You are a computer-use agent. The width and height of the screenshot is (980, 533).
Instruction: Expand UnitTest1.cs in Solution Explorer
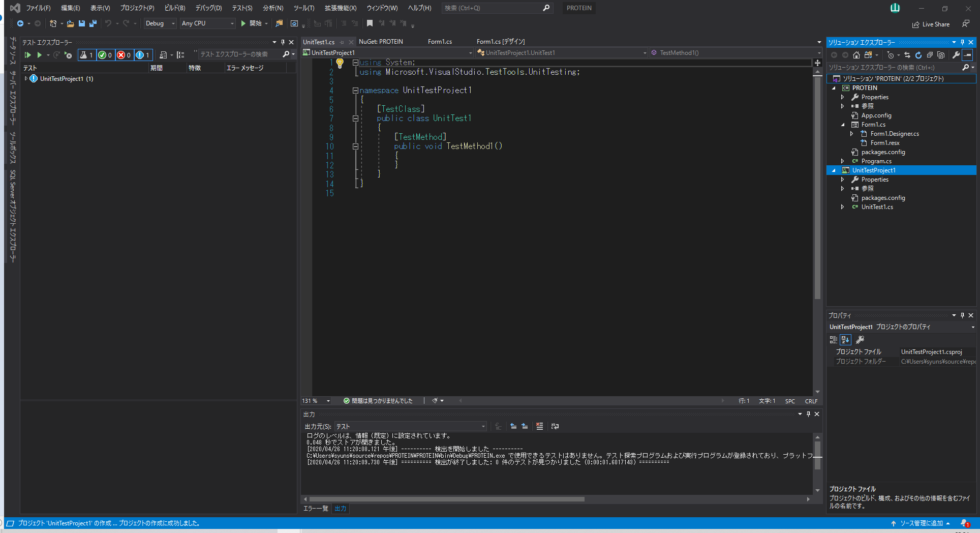[843, 207]
